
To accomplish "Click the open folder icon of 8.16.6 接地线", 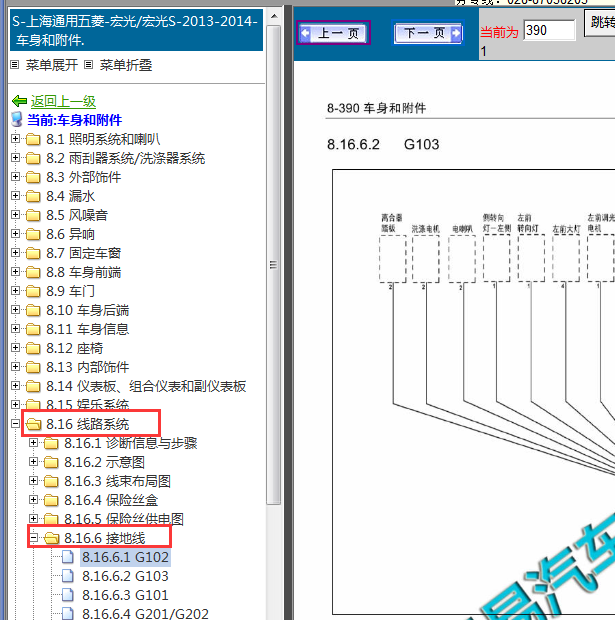I will 51,538.
